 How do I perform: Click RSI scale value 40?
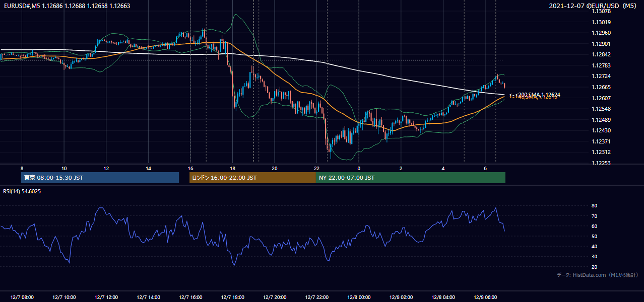click(595, 246)
